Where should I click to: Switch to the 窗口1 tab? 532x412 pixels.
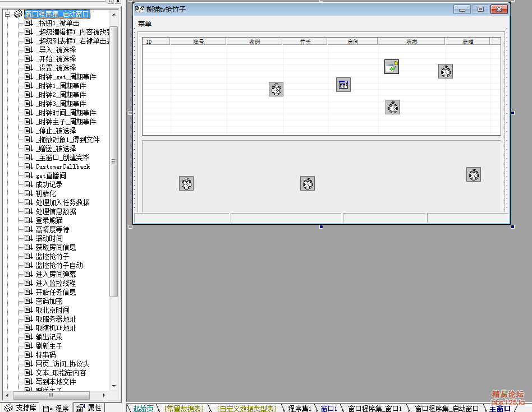tap(329, 408)
